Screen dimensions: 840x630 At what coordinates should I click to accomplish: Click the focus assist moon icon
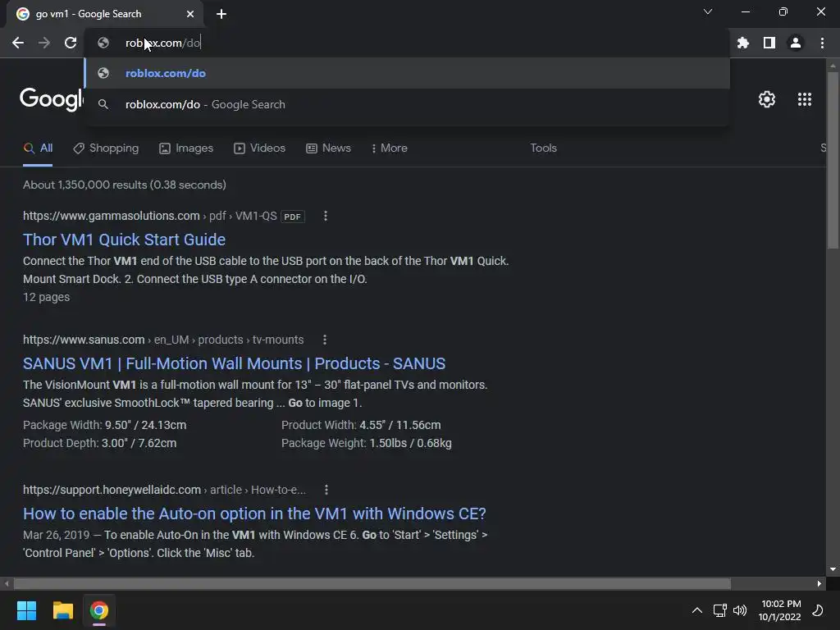coord(818,610)
